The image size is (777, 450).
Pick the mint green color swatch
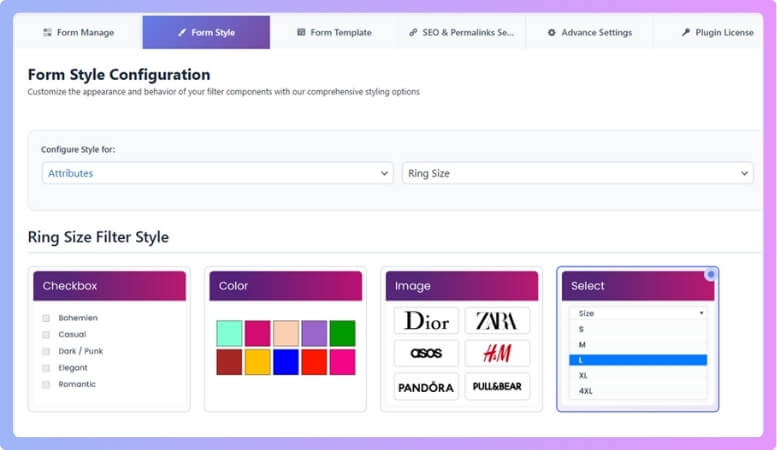[229, 333]
